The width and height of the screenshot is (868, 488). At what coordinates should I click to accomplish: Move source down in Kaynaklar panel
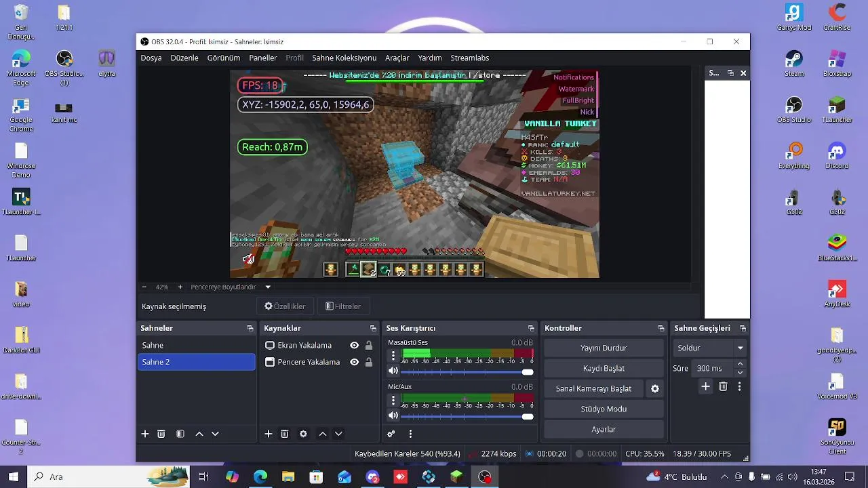338,434
